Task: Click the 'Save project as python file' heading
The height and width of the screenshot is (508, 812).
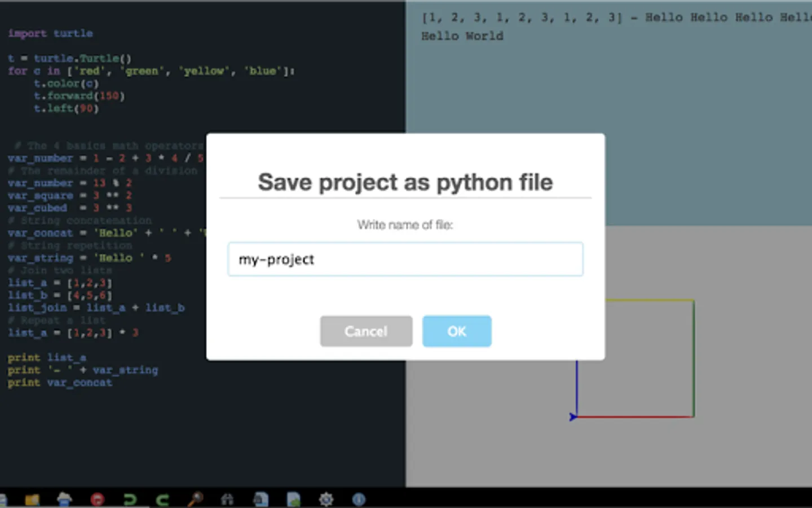Action: 405,182
